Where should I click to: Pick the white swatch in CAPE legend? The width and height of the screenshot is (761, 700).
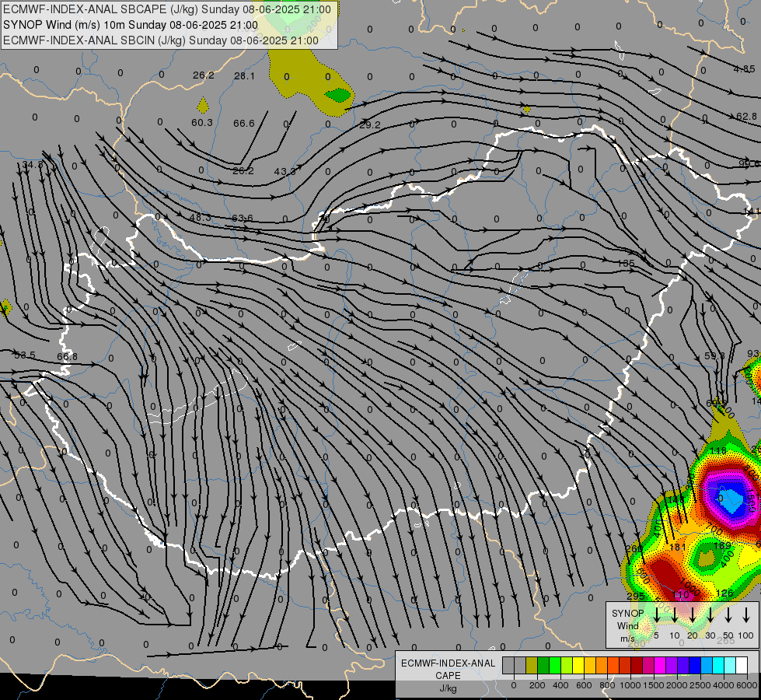[x=741, y=666]
